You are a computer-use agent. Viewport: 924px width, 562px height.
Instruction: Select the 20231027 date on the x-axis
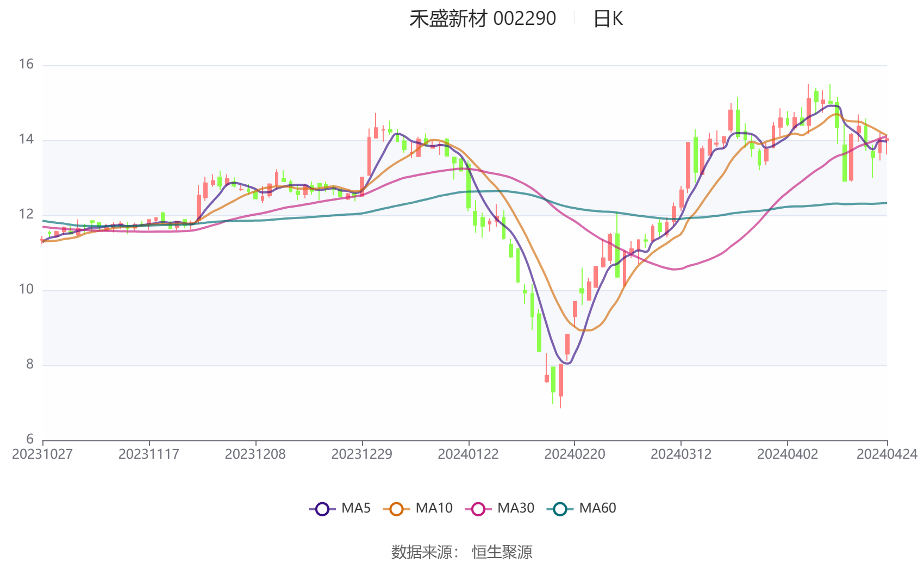tap(42, 454)
